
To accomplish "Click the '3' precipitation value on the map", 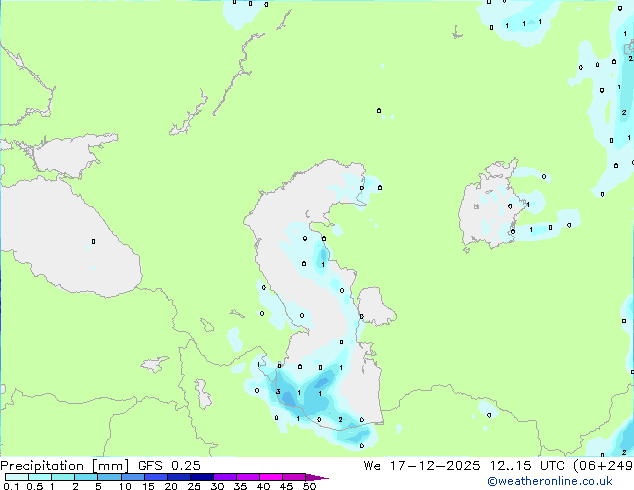I will click(x=278, y=391).
